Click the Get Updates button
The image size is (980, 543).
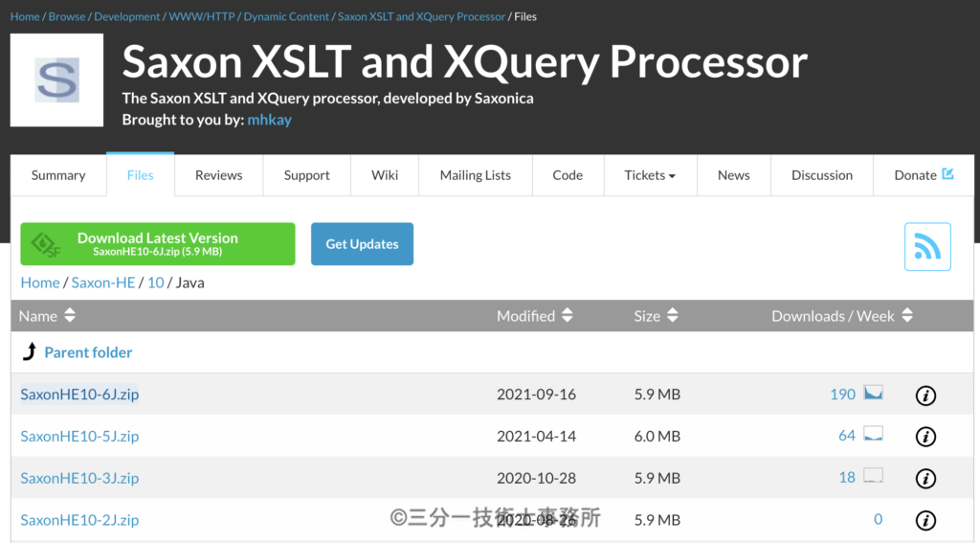coord(362,244)
